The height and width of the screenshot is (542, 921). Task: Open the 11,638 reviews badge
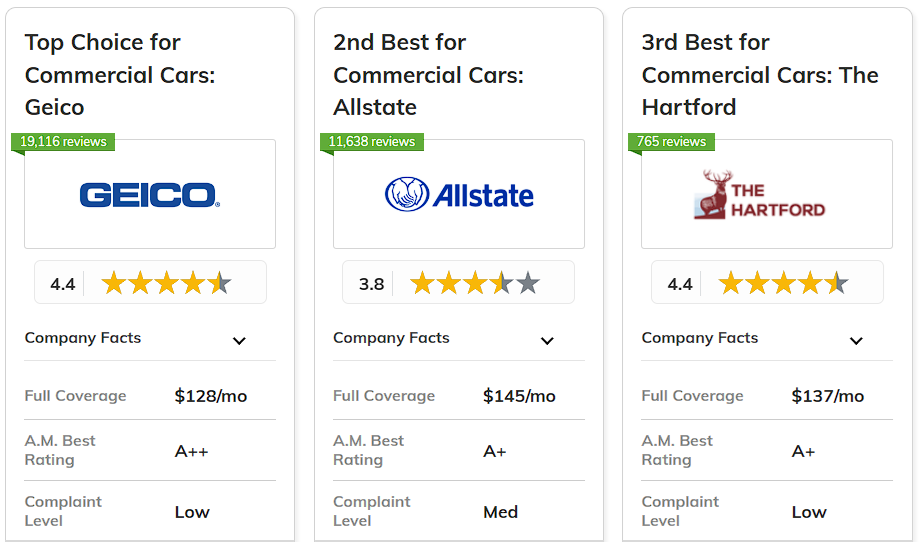372,142
